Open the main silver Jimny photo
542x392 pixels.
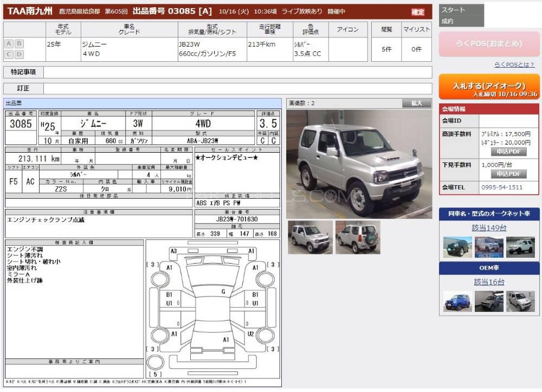coord(359,164)
